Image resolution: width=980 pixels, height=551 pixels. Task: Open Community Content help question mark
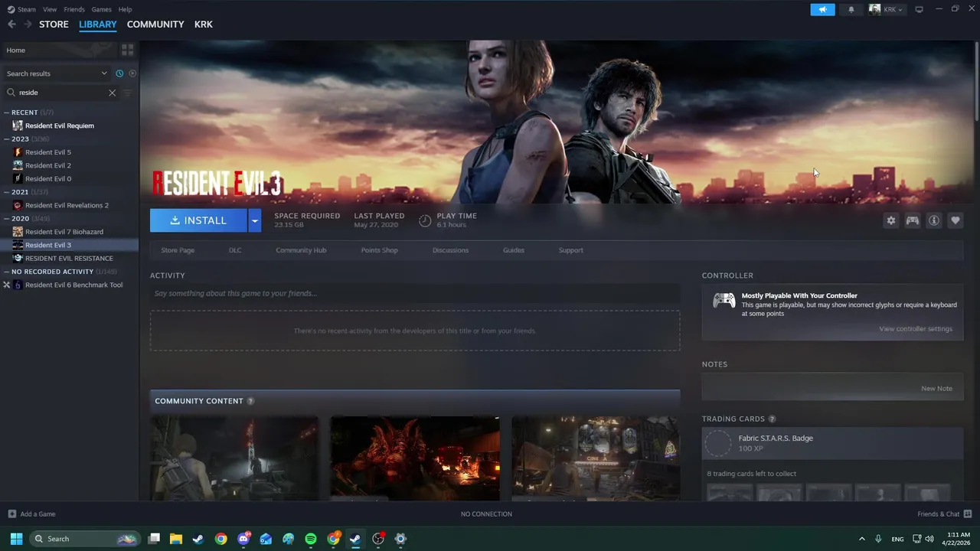(x=250, y=401)
